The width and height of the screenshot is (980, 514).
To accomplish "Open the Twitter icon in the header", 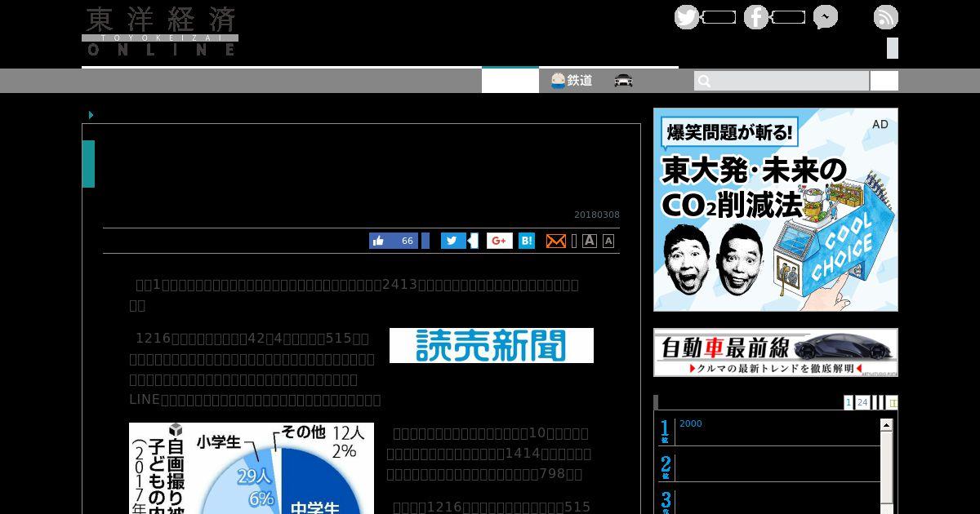I will tap(687, 17).
